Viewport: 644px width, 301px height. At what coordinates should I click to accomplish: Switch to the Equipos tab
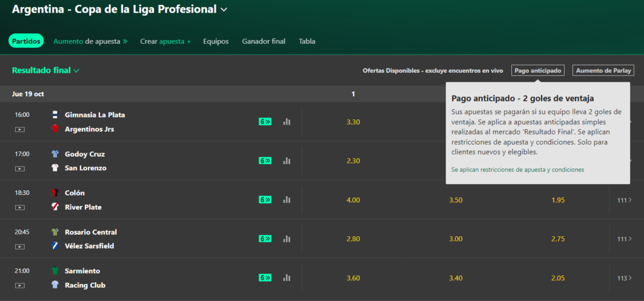[216, 41]
